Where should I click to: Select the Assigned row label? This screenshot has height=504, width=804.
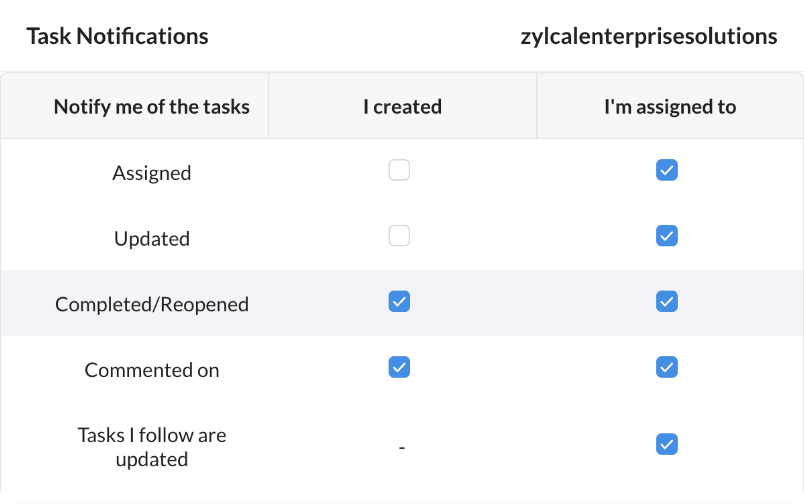(152, 173)
